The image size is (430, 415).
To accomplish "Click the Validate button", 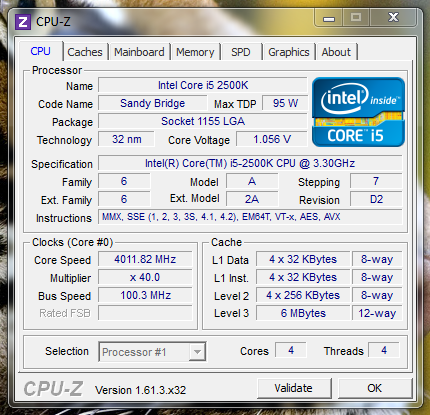I will pyautogui.click(x=294, y=388).
